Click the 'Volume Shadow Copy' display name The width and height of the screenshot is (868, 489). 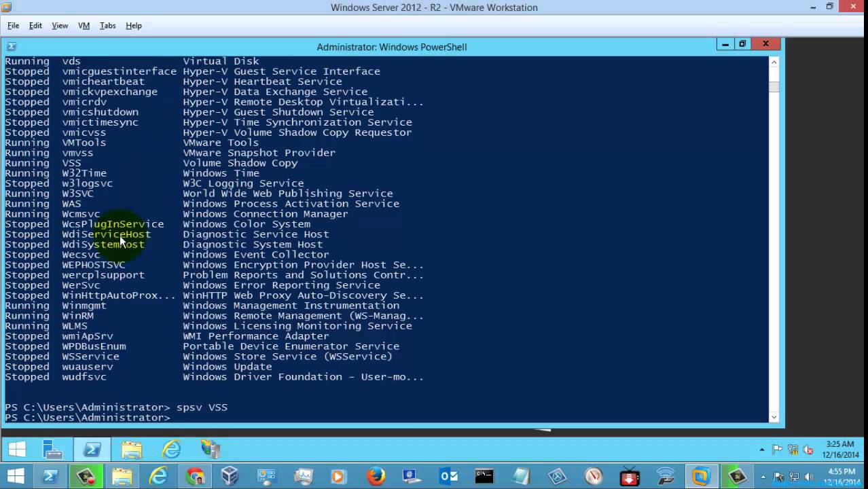click(240, 163)
